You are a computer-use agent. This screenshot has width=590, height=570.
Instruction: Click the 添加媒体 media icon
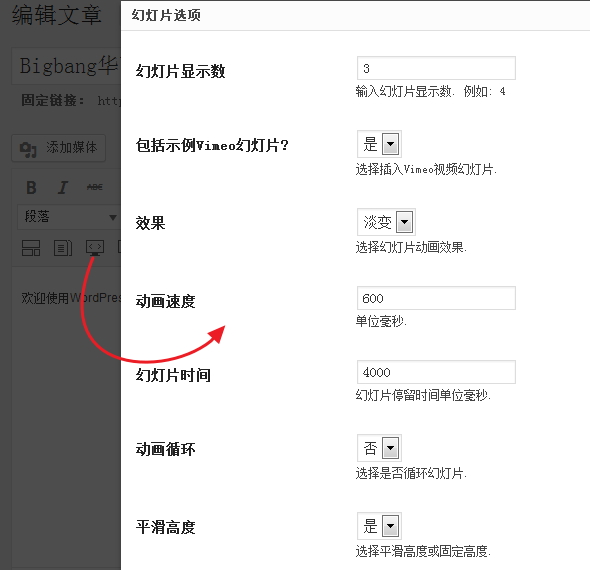[28, 149]
